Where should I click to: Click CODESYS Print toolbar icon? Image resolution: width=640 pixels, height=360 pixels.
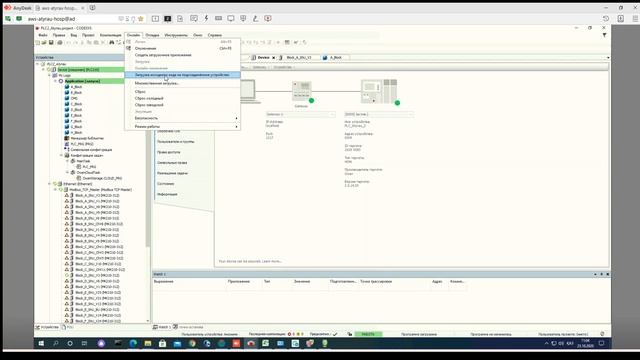[x=60, y=42]
